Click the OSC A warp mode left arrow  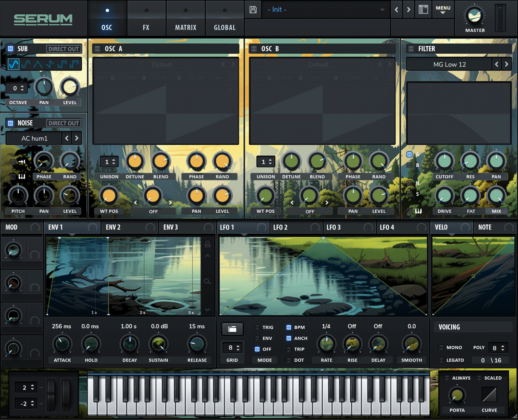click(136, 203)
